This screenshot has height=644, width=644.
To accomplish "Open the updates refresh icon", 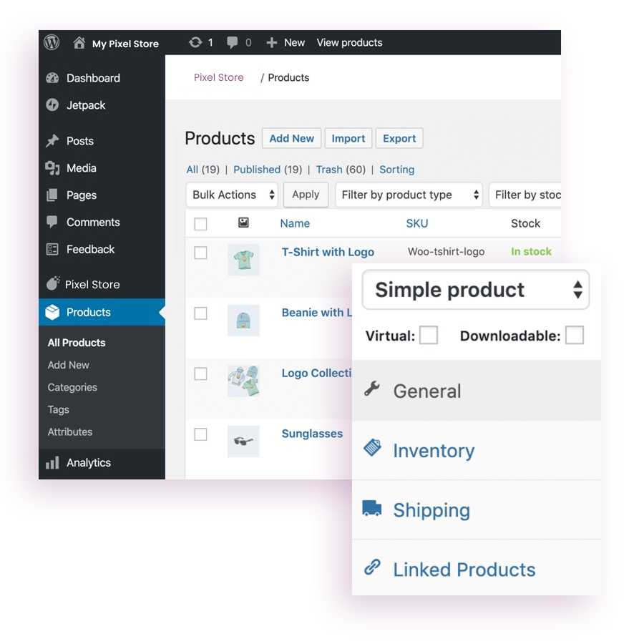I will 195,43.
